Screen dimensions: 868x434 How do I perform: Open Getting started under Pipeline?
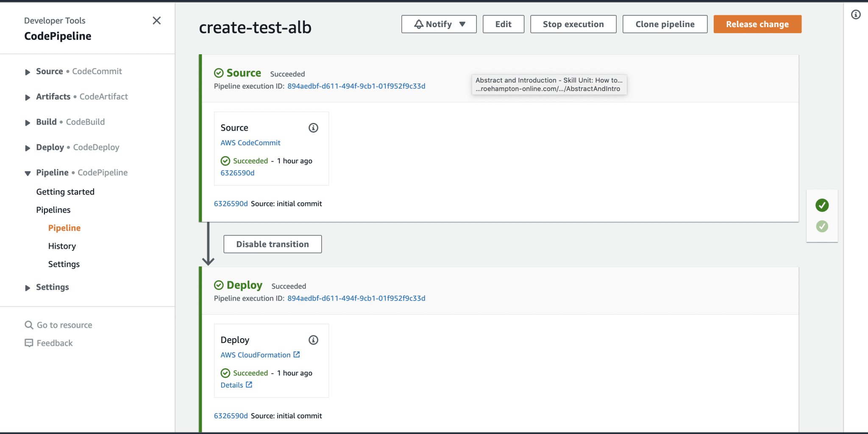click(65, 192)
